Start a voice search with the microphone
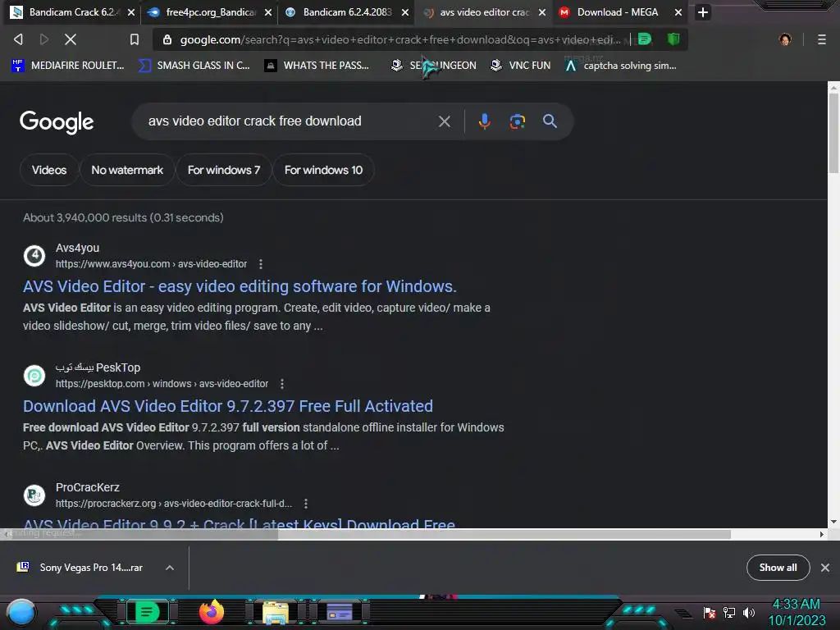This screenshot has height=630, width=840. point(484,121)
